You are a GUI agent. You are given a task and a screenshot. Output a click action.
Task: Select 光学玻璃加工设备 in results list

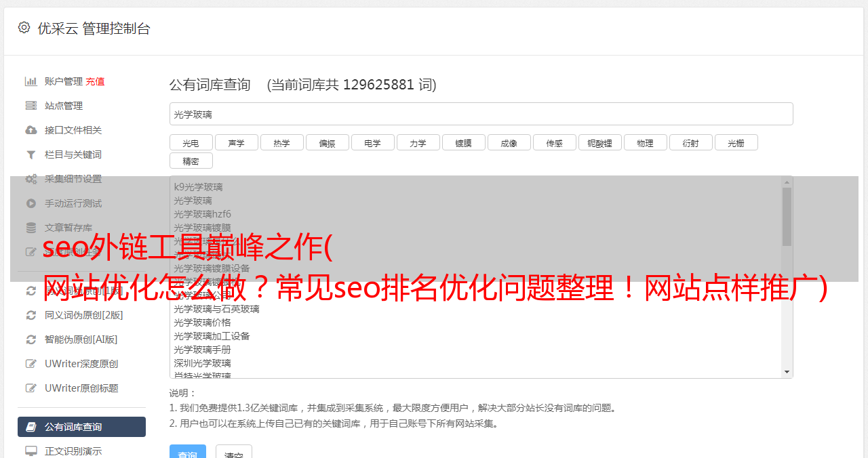coord(212,336)
